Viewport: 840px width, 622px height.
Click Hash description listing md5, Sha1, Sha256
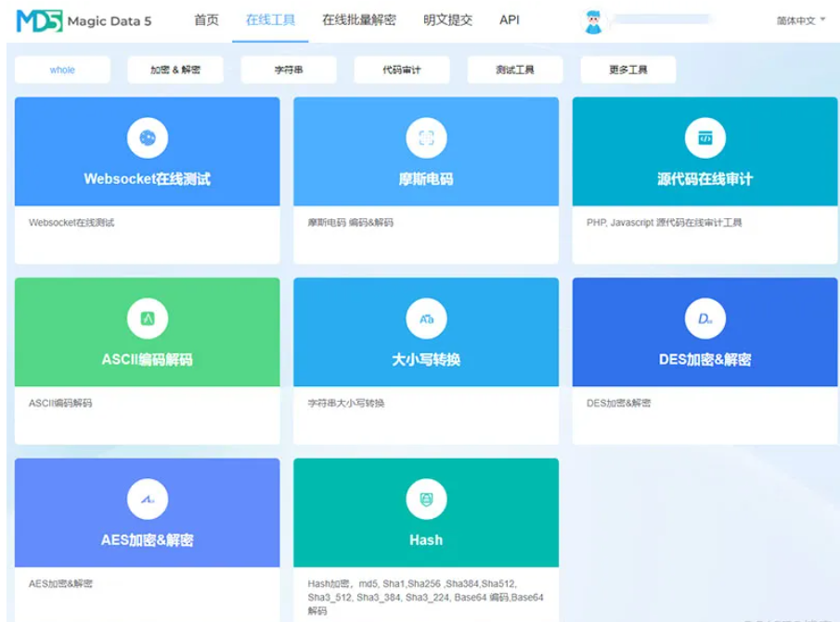pyautogui.click(x=426, y=597)
